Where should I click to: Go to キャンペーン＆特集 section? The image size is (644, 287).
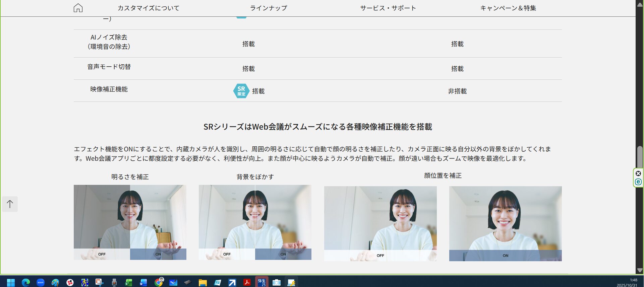click(508, 8)
